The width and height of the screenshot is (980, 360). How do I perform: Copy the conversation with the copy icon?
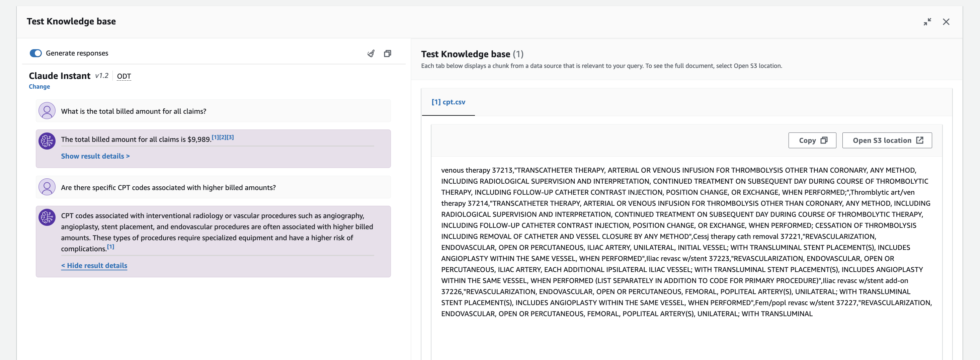[x=388, y=53]
